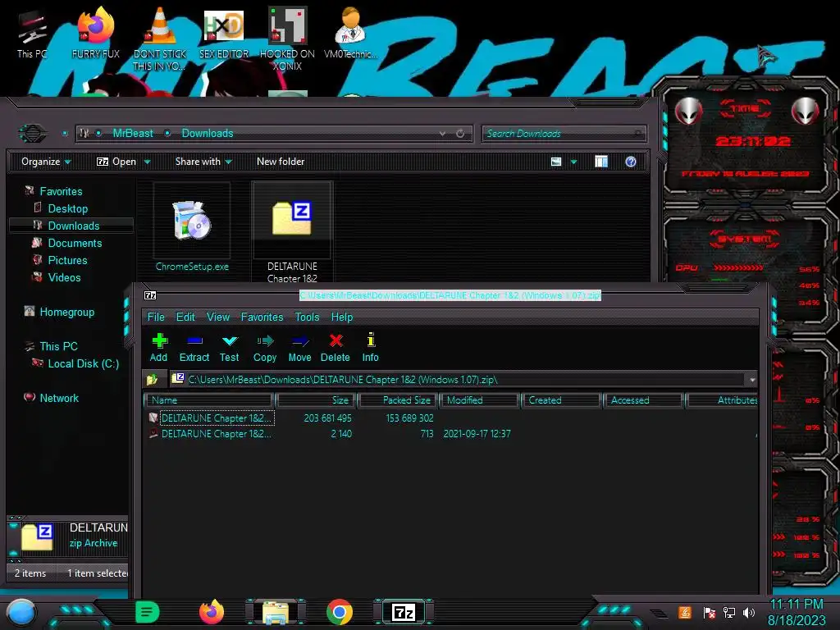Click Open with 7z in Explorer toolbar
The width and height of the screenshot is (840, 630).
tap(116, 162)
